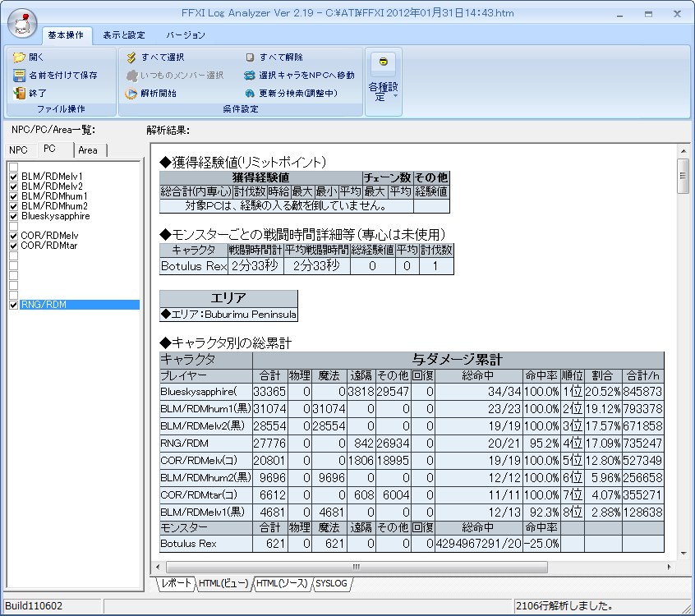Toggle the Blueskysapphire checkbox
The image size is (695, 616).
[x=13, y=216]
